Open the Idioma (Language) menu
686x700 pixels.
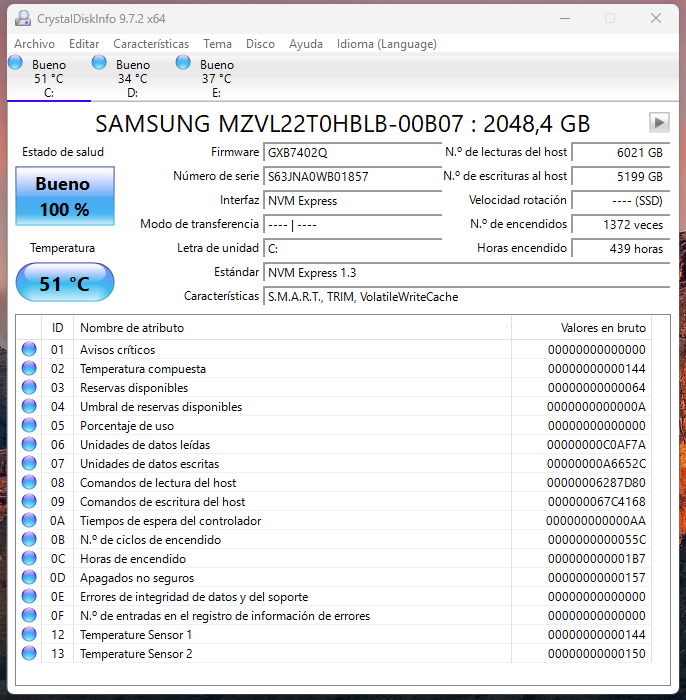point(386,44)
